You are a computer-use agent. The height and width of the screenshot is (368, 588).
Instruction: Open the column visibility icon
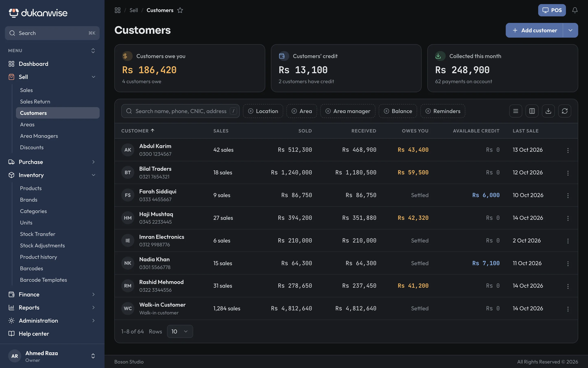pos(532,111)
